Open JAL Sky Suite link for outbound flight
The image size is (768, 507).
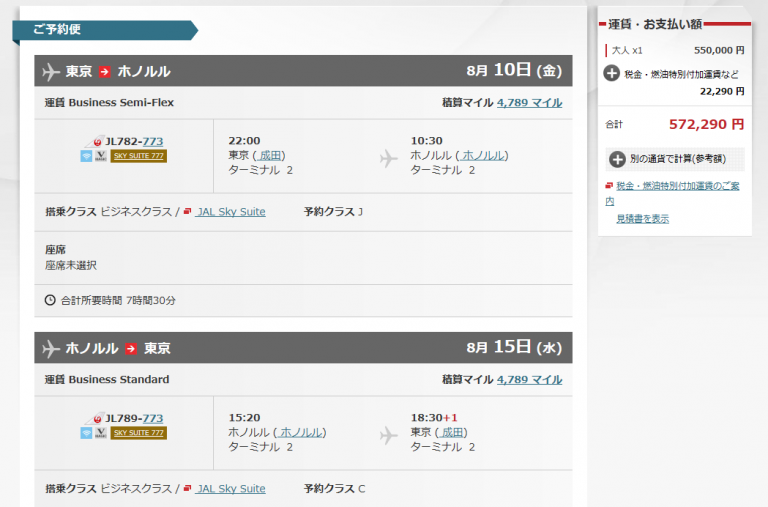pos(231,212)
